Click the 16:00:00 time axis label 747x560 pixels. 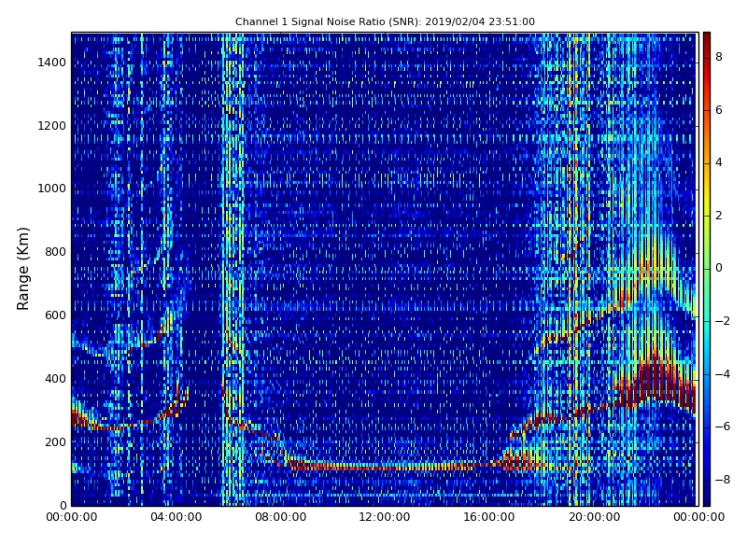(489, 517)
